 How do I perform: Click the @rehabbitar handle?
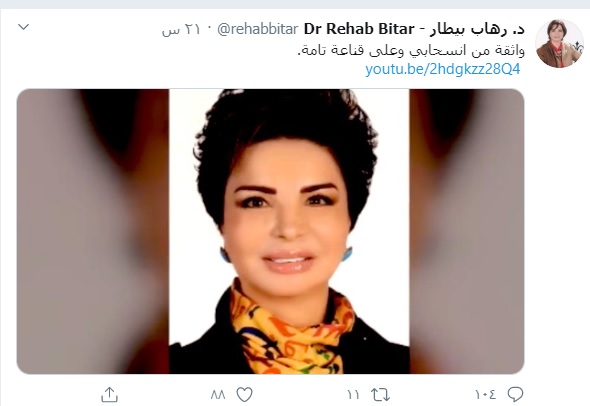point(258,29)
